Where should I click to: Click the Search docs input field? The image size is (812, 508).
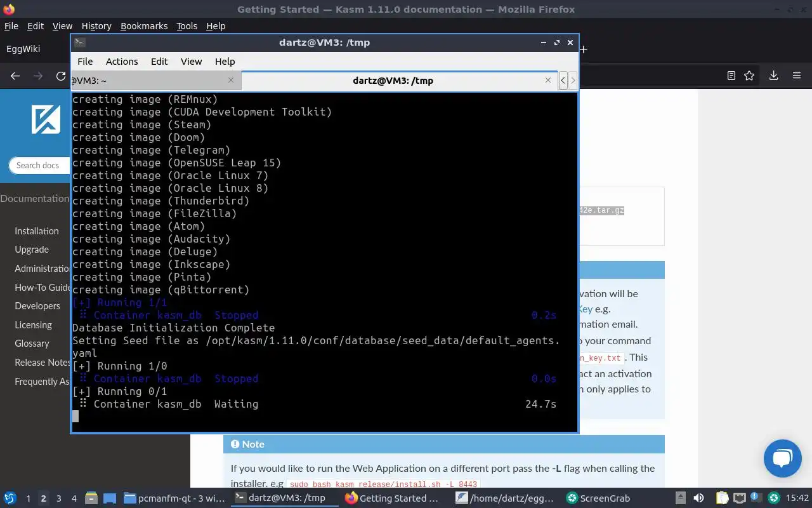pyautogui.click(x=39, y=165)
